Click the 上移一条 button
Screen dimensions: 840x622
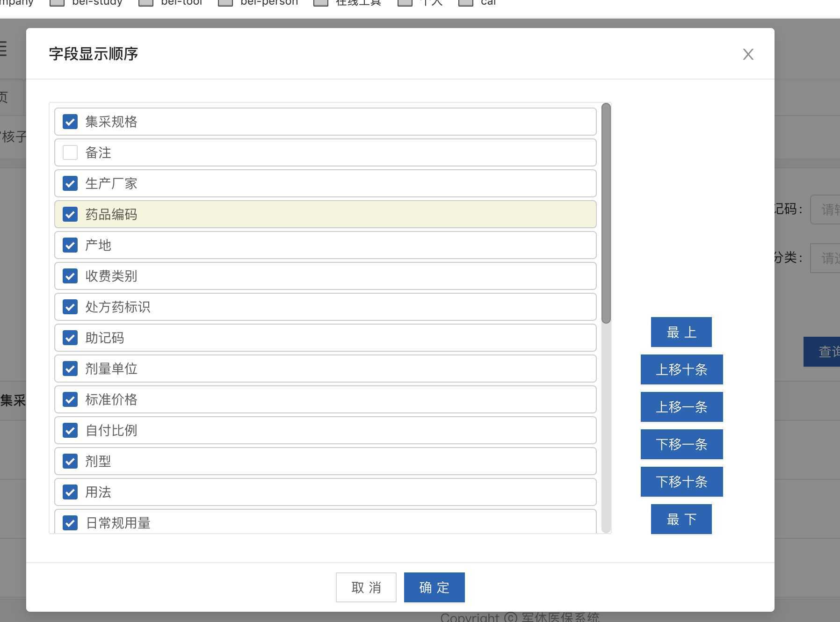click(x=681, y=407)
